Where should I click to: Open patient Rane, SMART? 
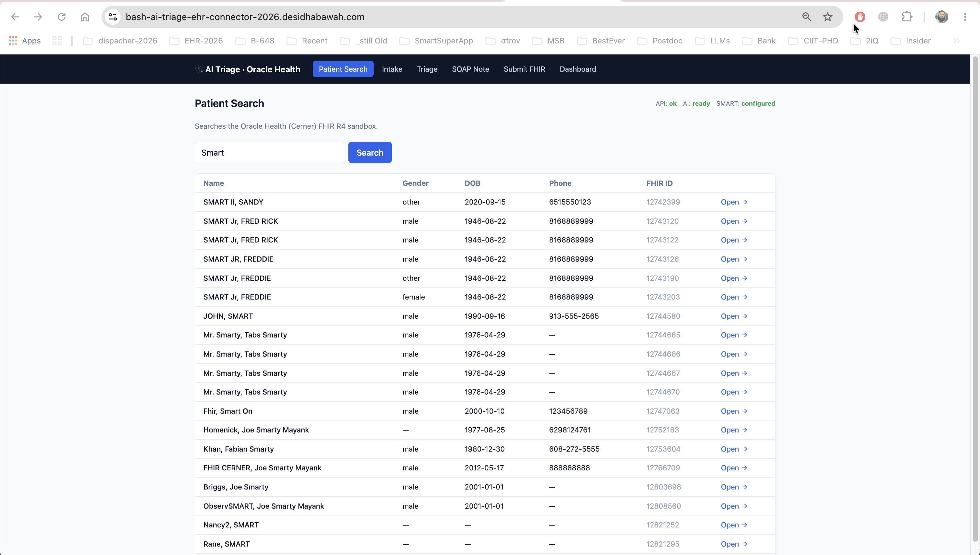(x=733, y=544)
